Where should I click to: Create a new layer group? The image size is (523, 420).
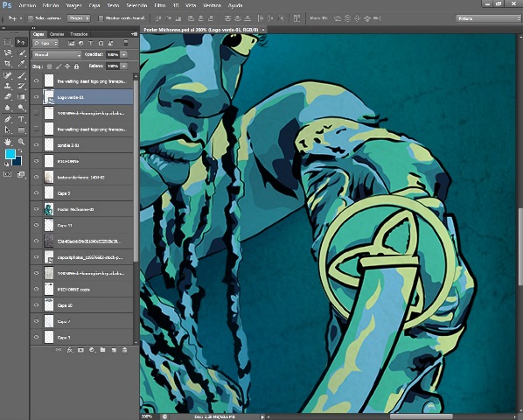(102, 350)
